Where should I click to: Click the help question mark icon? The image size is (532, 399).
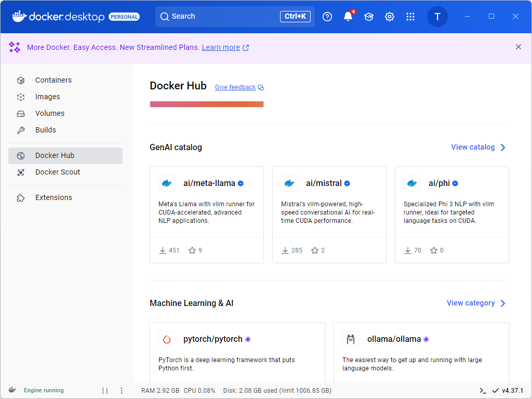(327, 16)
